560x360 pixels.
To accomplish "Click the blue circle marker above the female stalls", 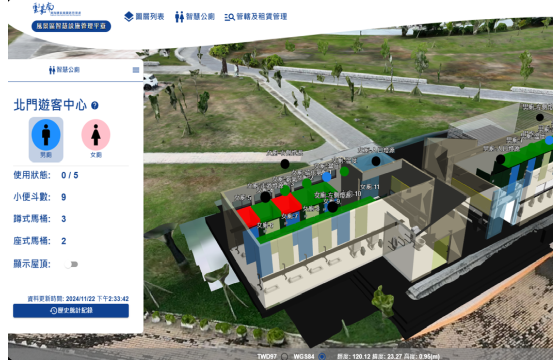I will (326, 177).
